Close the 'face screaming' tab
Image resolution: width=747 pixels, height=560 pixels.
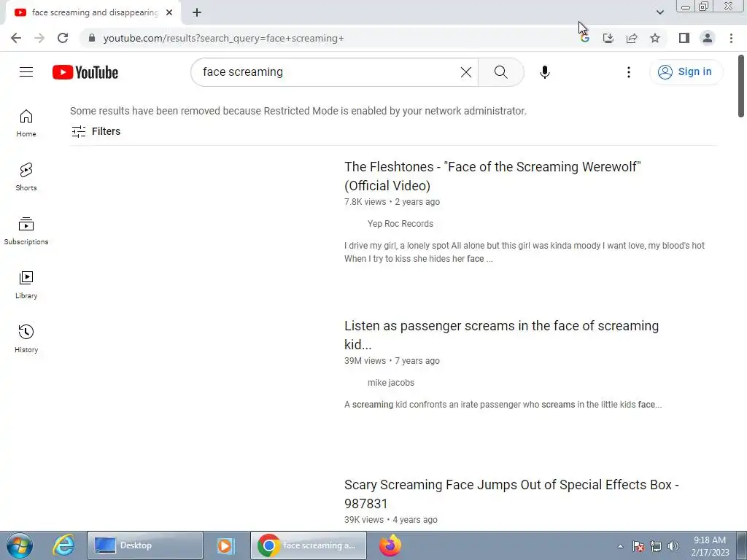(x=169, y=12)
